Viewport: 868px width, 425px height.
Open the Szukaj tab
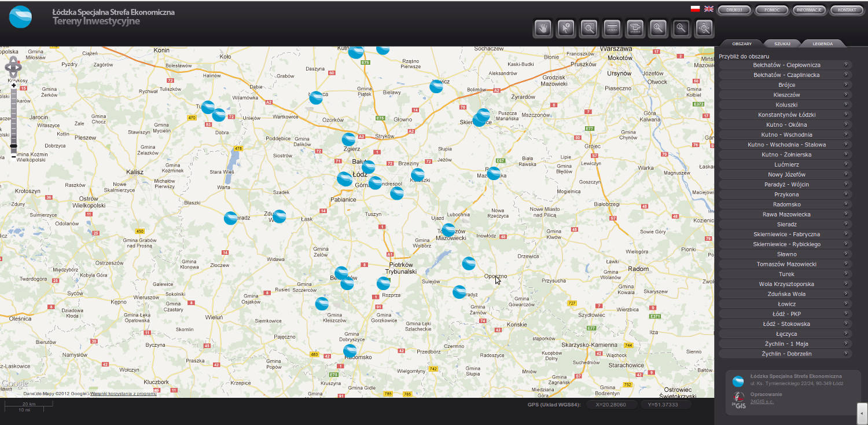pos(782,43)
